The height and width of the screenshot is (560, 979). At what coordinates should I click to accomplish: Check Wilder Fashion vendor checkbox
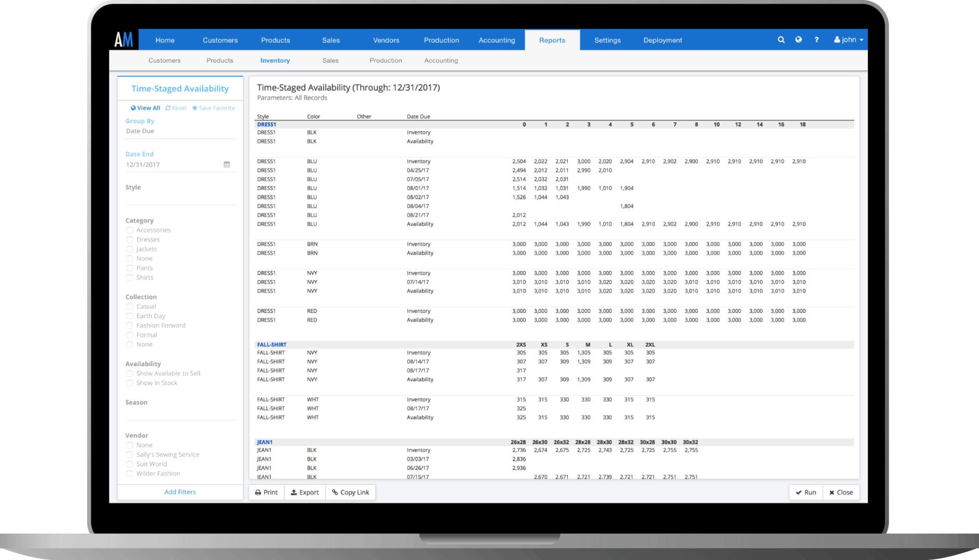tap(130, 473)
